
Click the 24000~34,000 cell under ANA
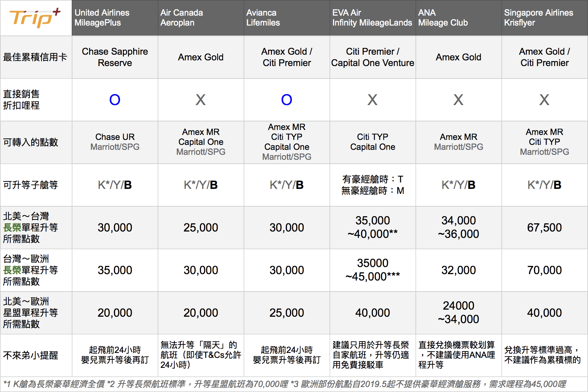pyautogui.click(x=458, y=312)
